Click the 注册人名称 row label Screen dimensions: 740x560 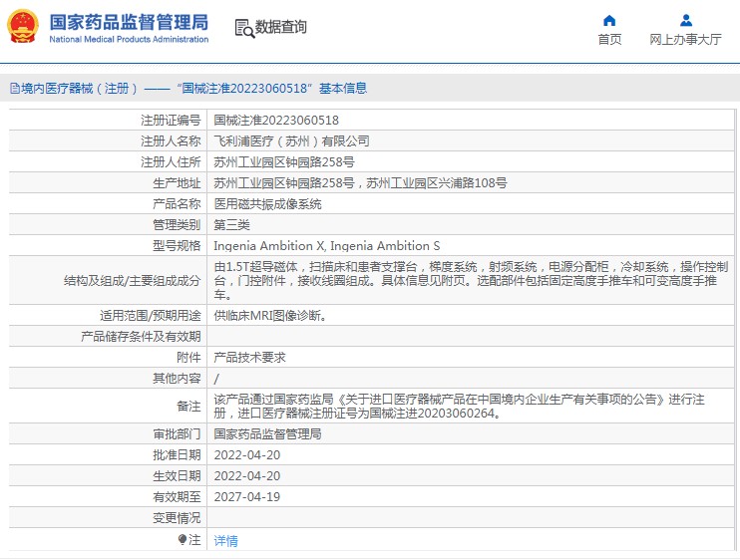point(171,140)
